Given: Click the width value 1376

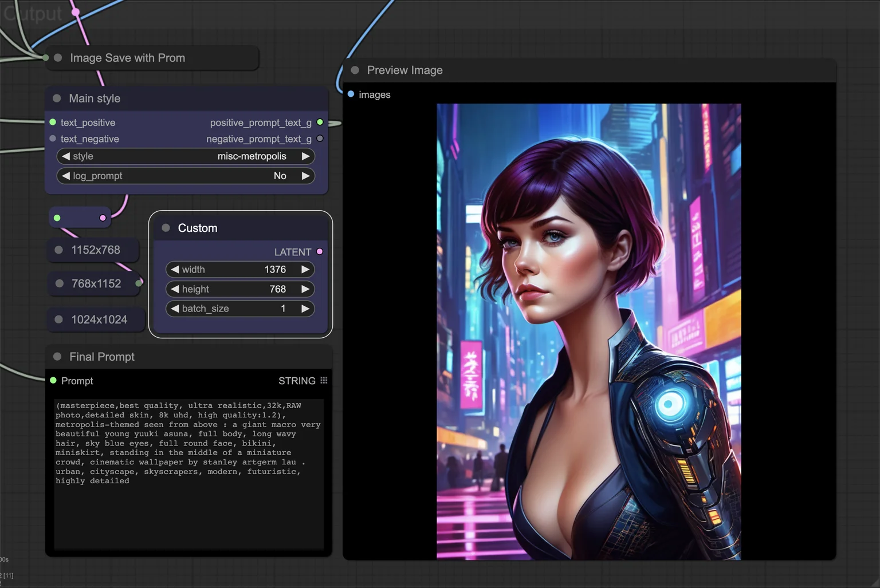Looking at the screenshot, I should click(x=275, y=269).
